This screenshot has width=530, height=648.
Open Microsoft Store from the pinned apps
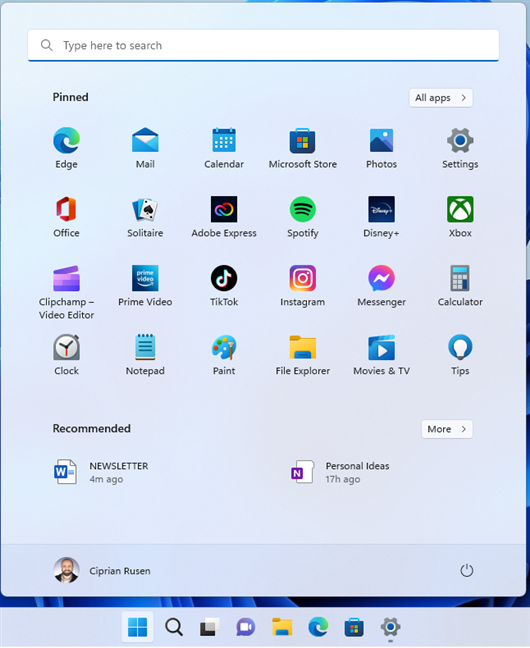click(303, 148)
